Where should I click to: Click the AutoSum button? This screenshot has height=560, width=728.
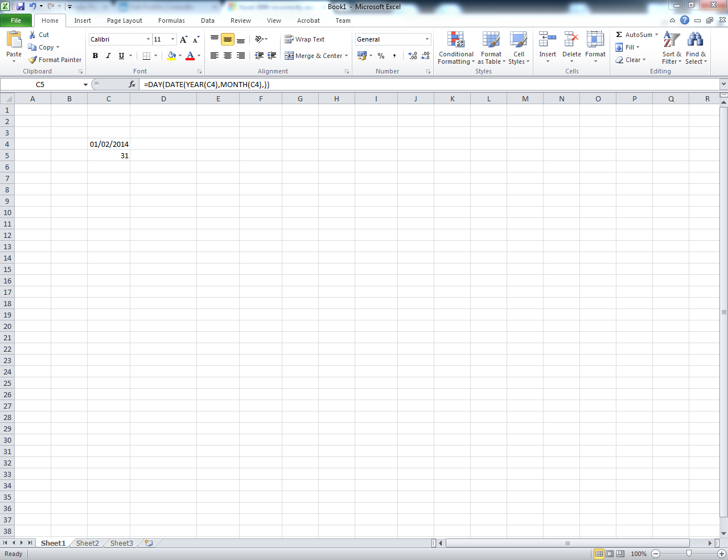(637, 35)
